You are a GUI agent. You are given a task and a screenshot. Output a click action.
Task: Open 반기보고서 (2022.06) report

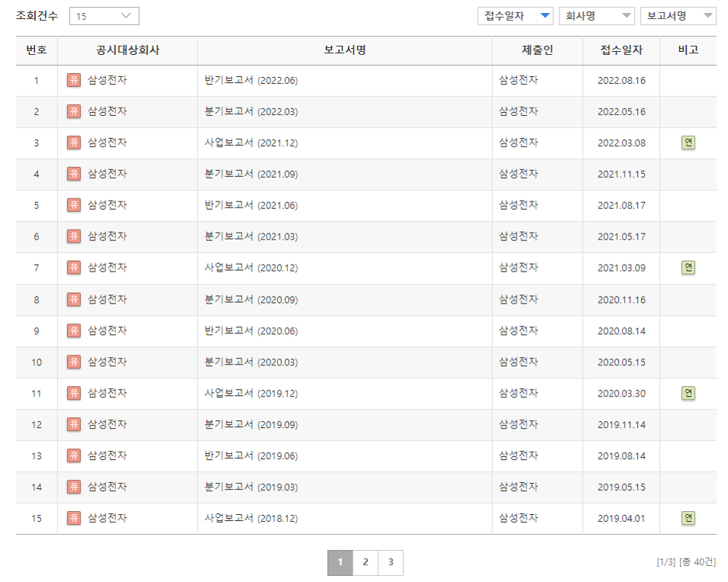click(251, 80)
